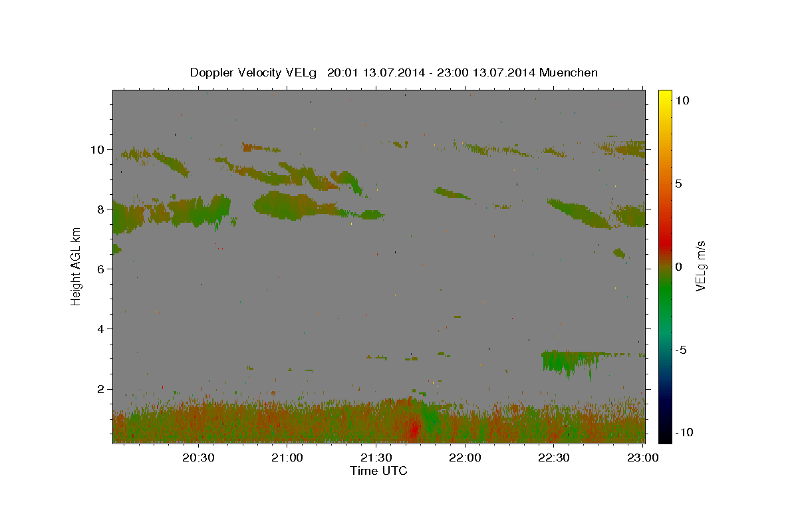Viewport: 798px width, 532px height.
Task: Click the 22:00 time tick label
Action: pyautogui.click(x=464, y=458)
